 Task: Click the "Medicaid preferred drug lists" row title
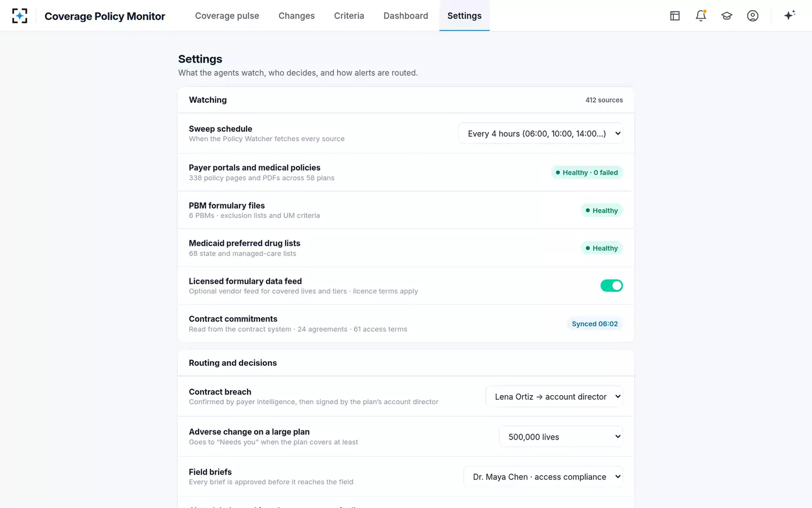[245, 243]
